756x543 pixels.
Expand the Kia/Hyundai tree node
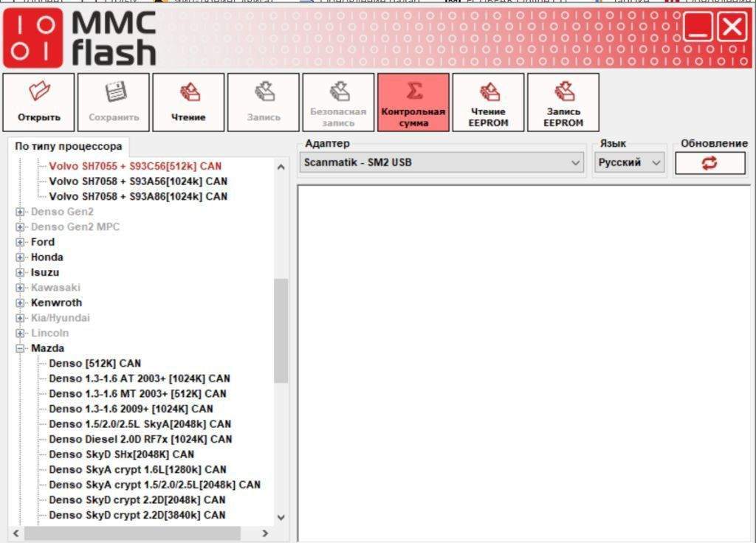coord(20,318)
